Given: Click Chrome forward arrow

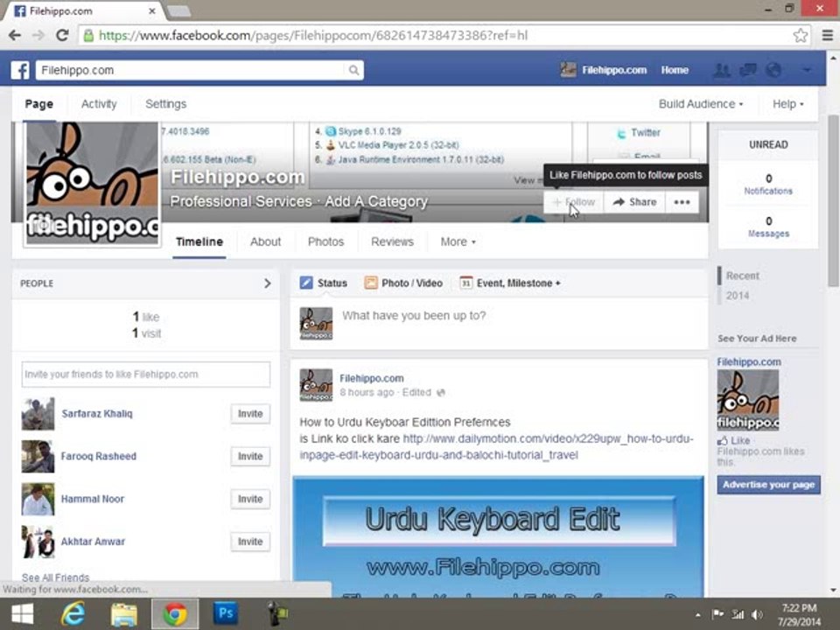Looking at the screenshot, I should coord(38,35).
